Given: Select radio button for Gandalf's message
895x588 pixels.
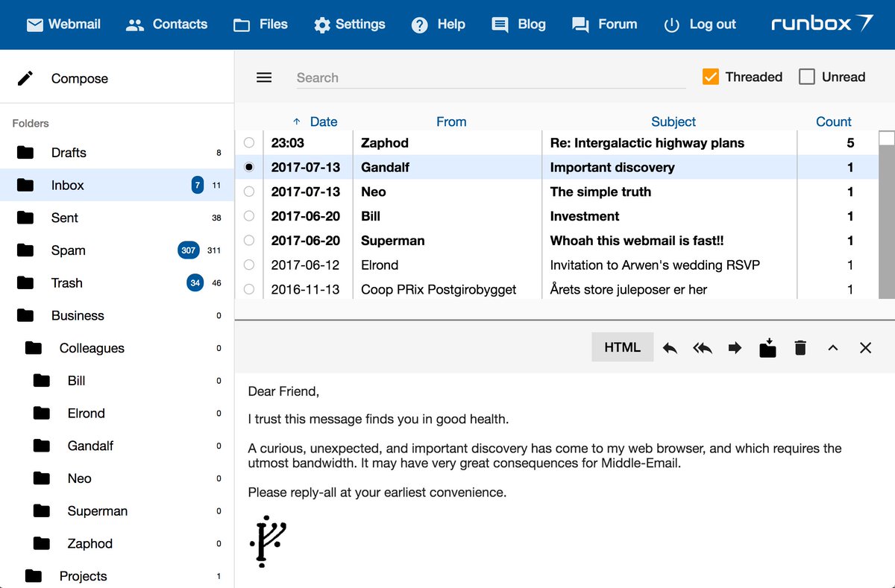Looking at the screenshot, I should click(x=249, y=167).
